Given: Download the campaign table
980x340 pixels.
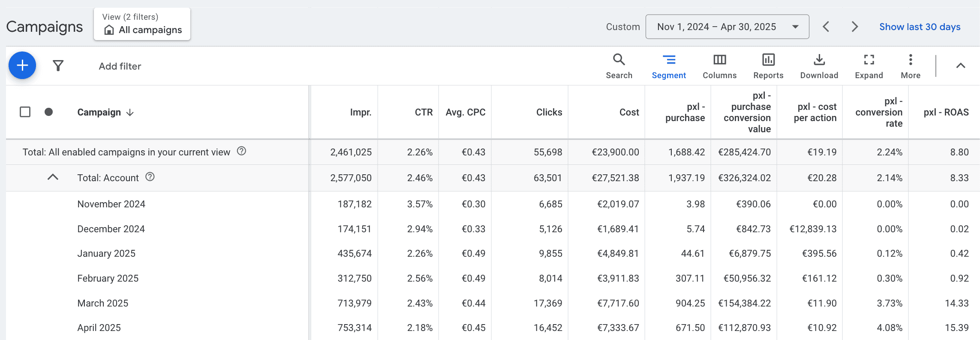Looking at the screenshot, I should pyautogui.click(x=819, y=66).
